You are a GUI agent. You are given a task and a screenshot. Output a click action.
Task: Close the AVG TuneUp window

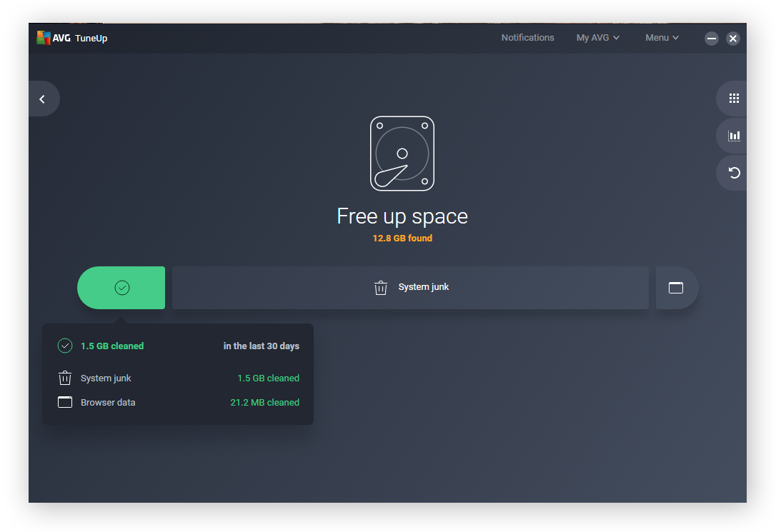point(733,39)
